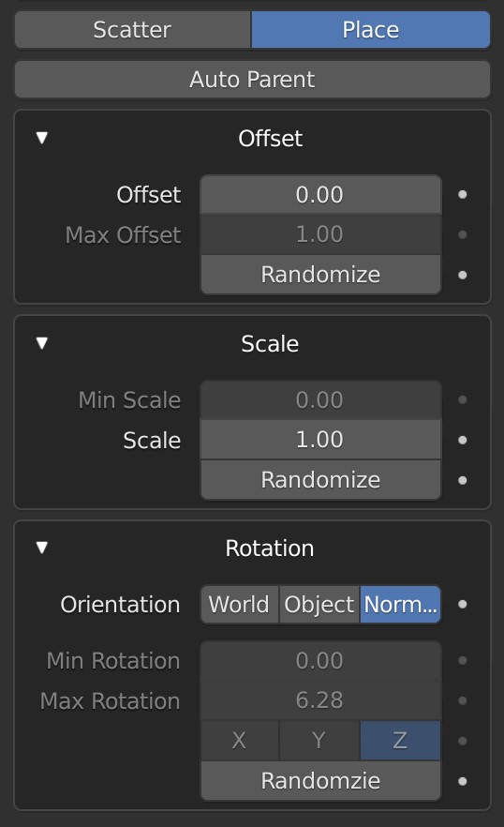
Task: Collapse the Offset panel
Action: 42,138
